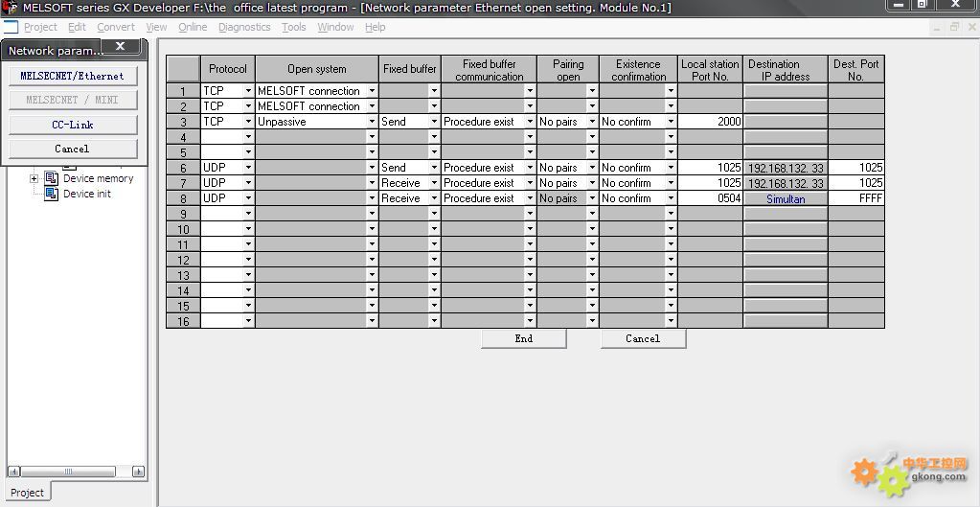Open Pairing open dropdown in row 3
Viewport: 980px width, 507px height.
tap(592, 122)
